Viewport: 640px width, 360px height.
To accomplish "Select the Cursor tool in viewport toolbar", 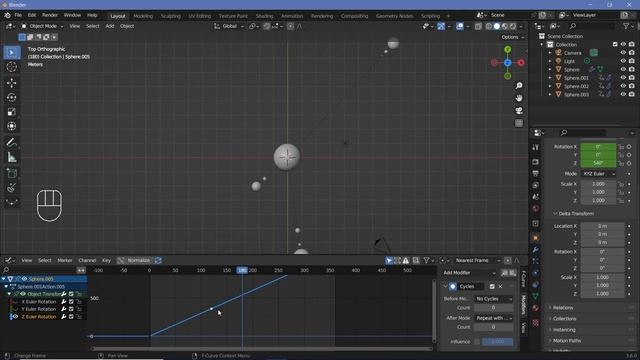I will 11,67.
